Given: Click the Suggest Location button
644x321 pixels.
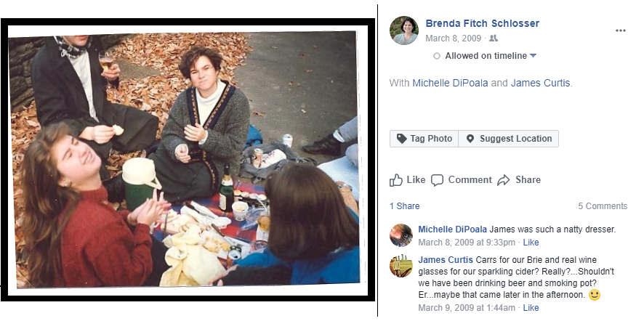Looking at the screenshot, I should tap(509, 139).
